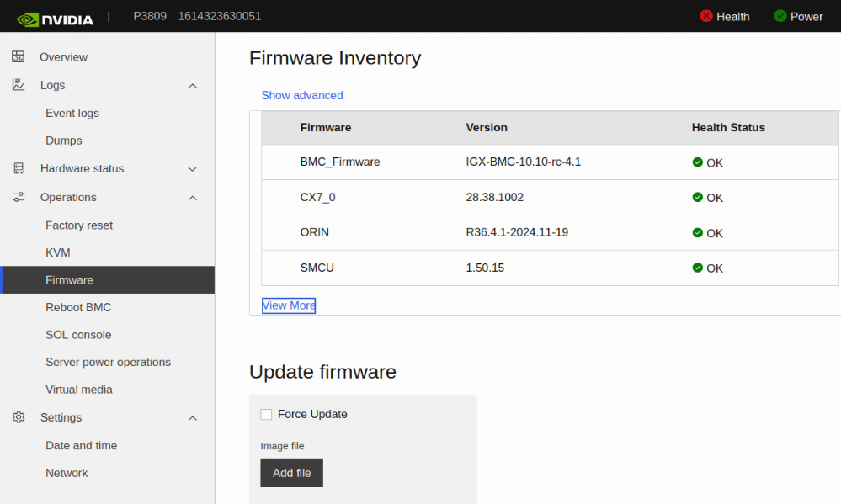Screen dimensions: 841x504
Task: Click the Hardware status sidebar icon
Action: 18,168
